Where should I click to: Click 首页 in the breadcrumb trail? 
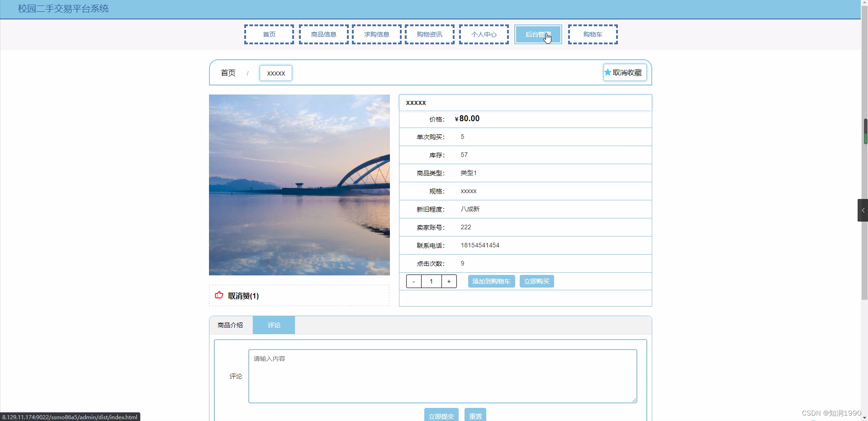click(x=228, y=72)
